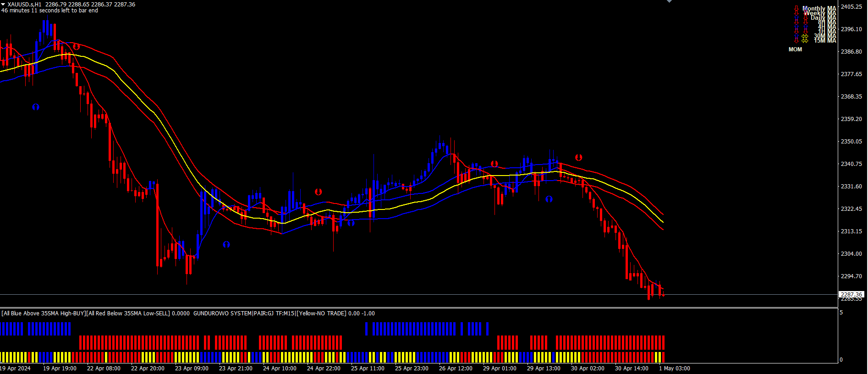Image resolution: width=868 pixels, height=374 pixels.
Task: Select the red signal arrow above 24 Apr 22:00
Action: 319,192
